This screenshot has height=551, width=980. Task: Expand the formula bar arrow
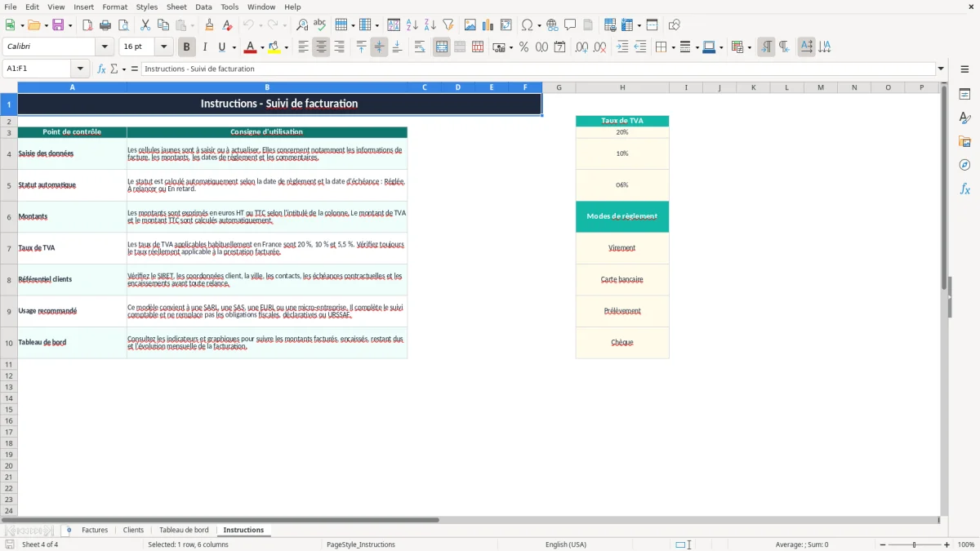click(x=941, y=69)
